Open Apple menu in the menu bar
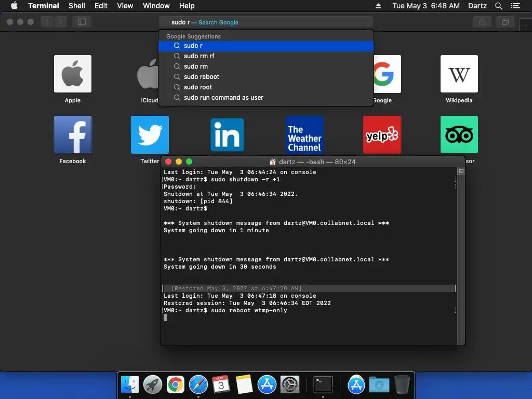The width and height of the screenshot is (532, 399). coord(14,6)
